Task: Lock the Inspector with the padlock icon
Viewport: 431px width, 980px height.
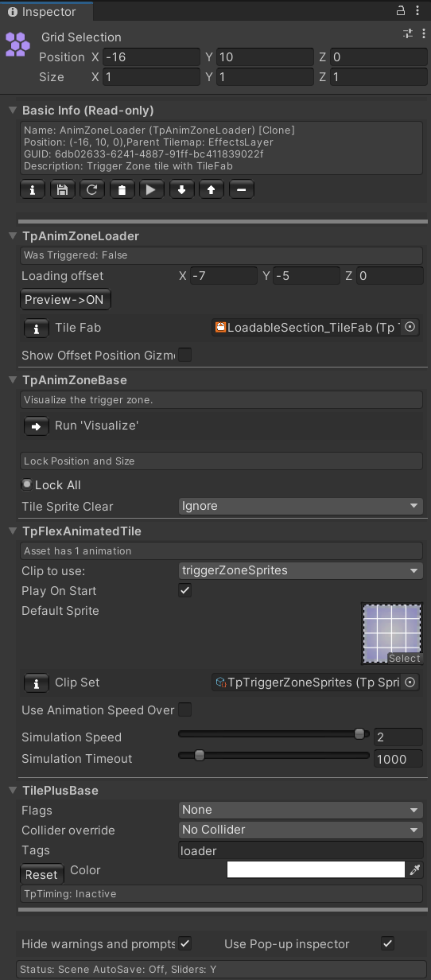Action: point(401,11)
